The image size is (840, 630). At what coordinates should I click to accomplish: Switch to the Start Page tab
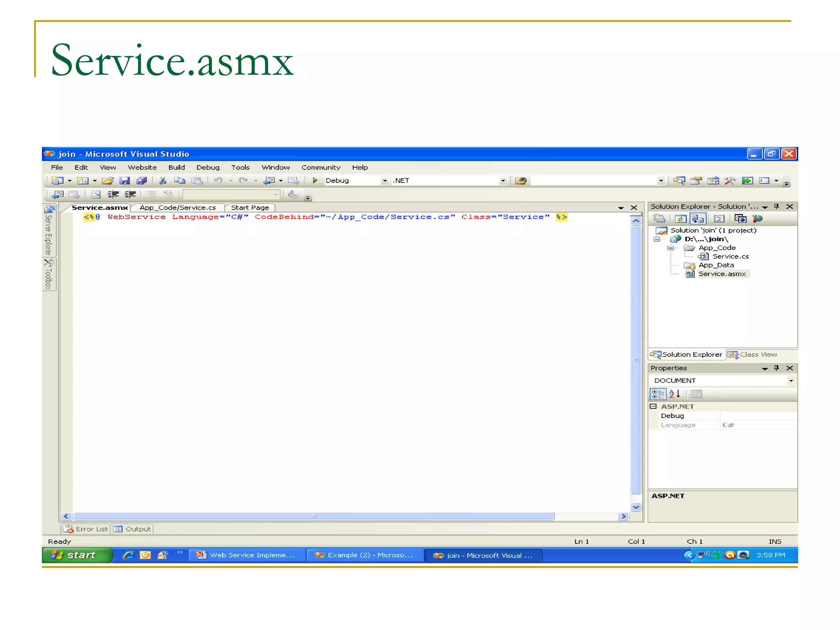coord(250,208)
